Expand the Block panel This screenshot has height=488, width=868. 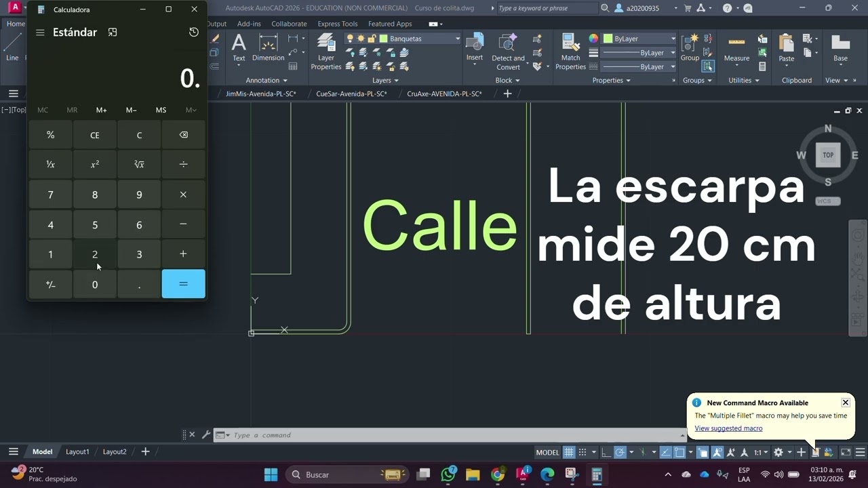coord(507,80)
